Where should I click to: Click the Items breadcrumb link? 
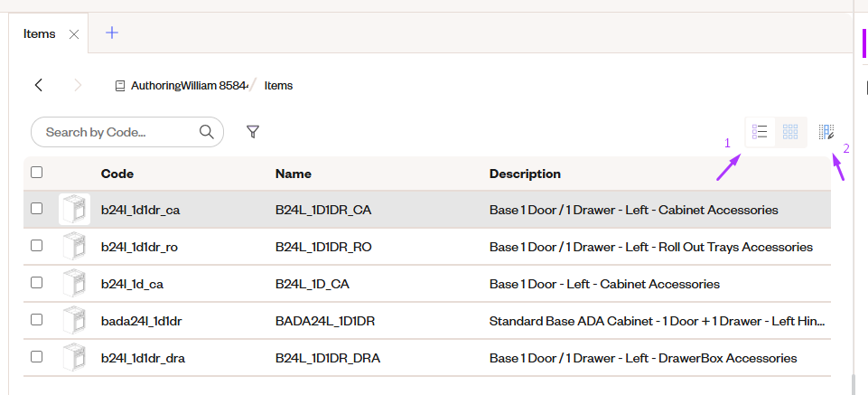278,86
